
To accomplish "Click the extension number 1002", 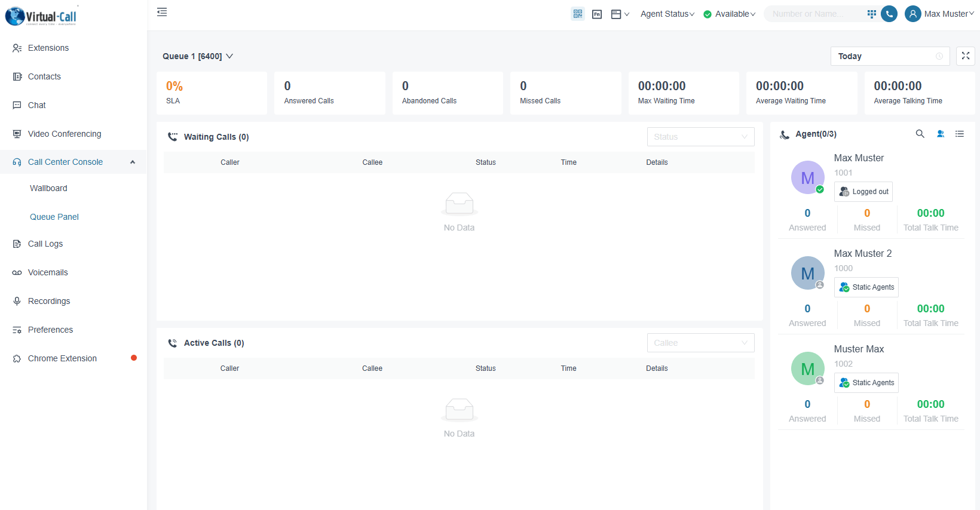I will 843,364.
